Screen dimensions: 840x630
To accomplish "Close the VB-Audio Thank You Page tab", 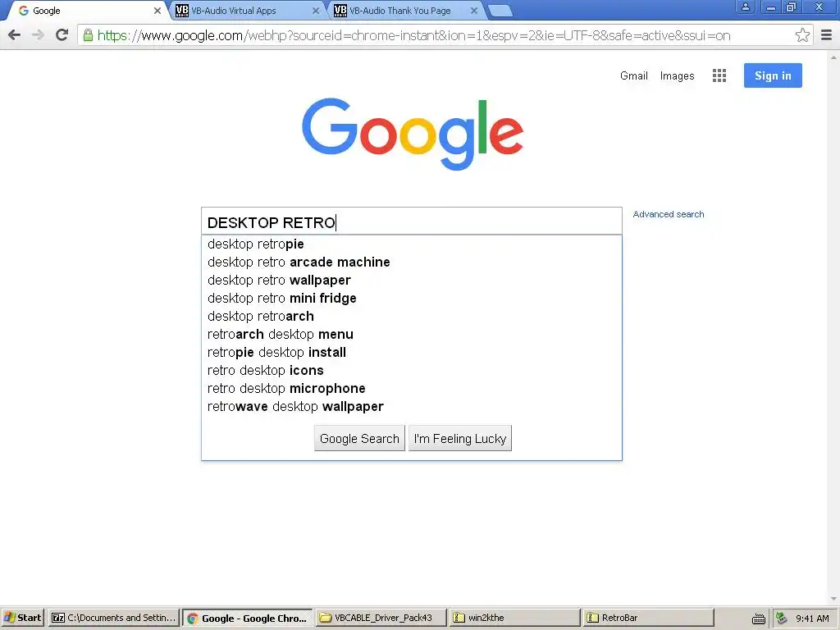I will pyautogui.click(x=473, y=11).
